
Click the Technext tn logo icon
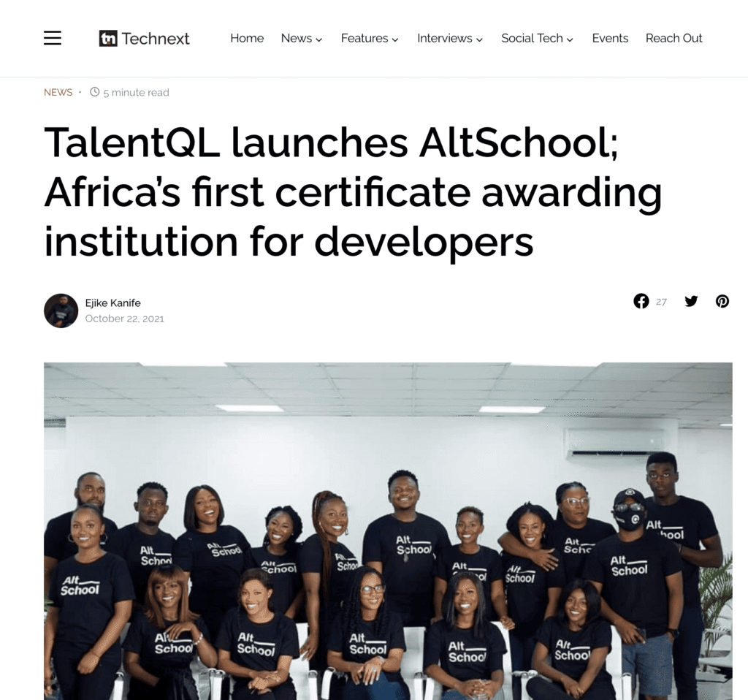[x=108, y=39]
